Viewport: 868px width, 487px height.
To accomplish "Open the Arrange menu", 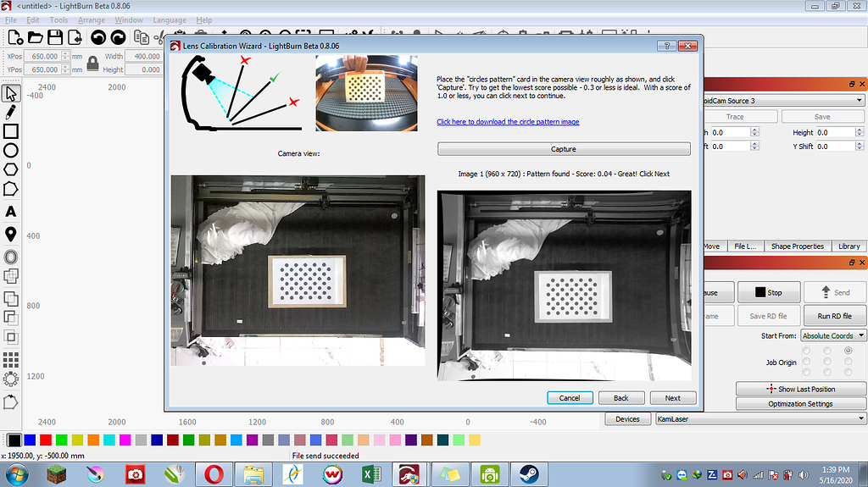I will (x=92, y=20).
